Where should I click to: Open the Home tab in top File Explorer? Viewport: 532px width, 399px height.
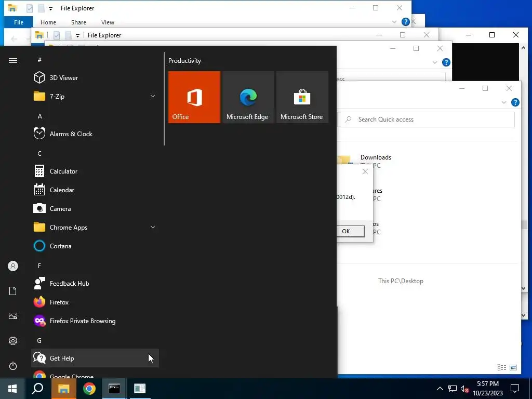click(48, 22)
